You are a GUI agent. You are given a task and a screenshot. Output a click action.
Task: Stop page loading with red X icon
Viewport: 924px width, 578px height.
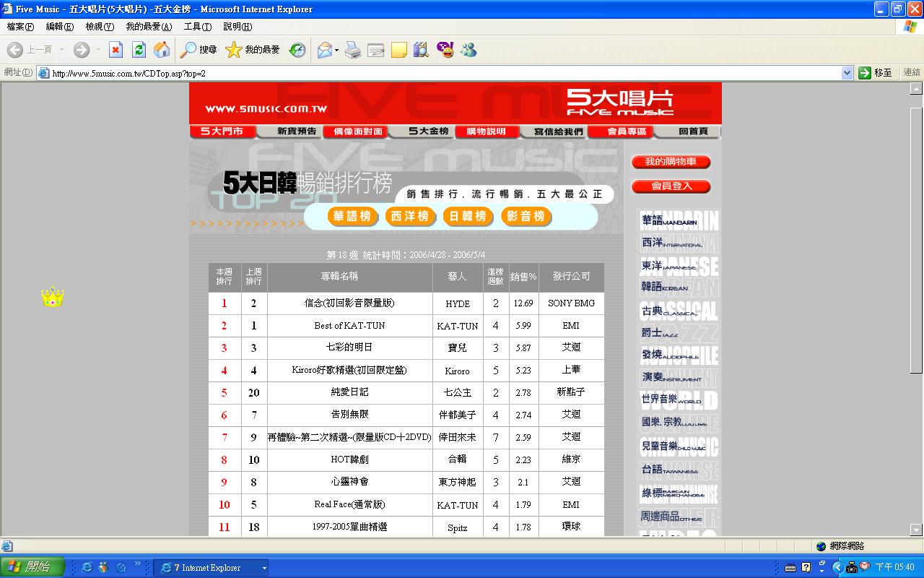[115, 50]
